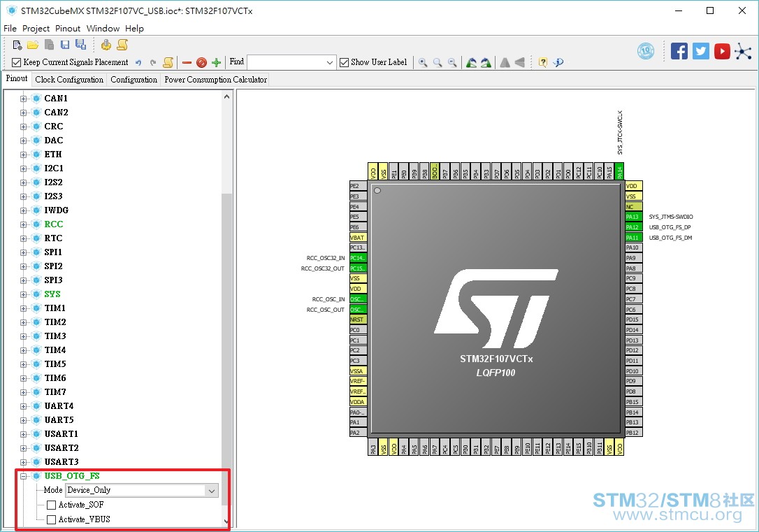Generate source code with the gear icon

(106, 45)
